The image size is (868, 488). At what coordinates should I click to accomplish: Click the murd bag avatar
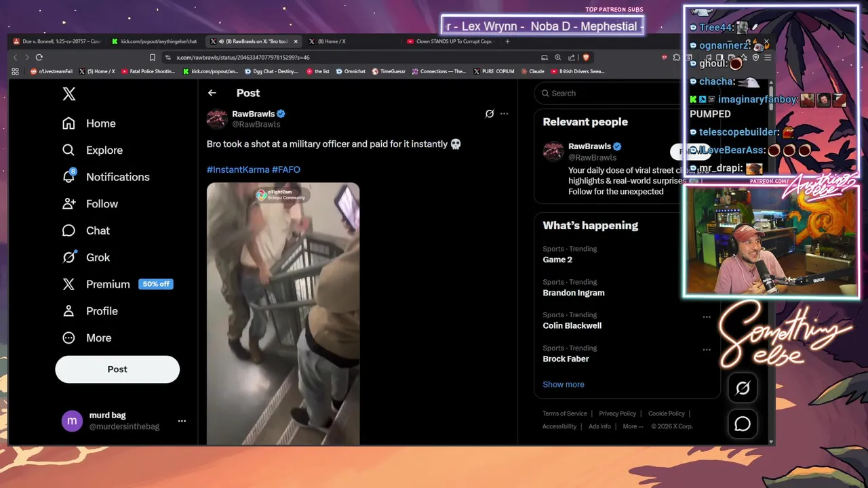72,421
